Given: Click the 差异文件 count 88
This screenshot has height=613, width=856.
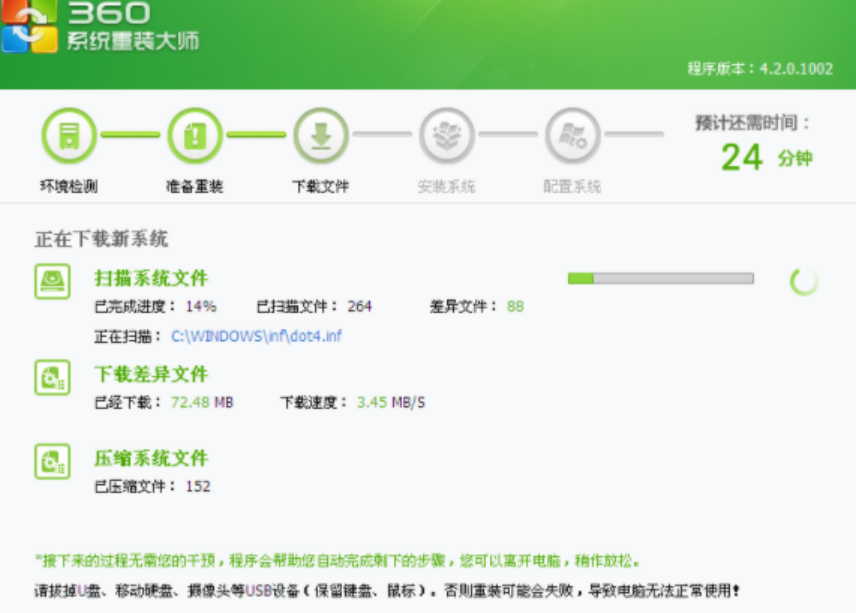Looking at the screenshot, I should 515,306.
